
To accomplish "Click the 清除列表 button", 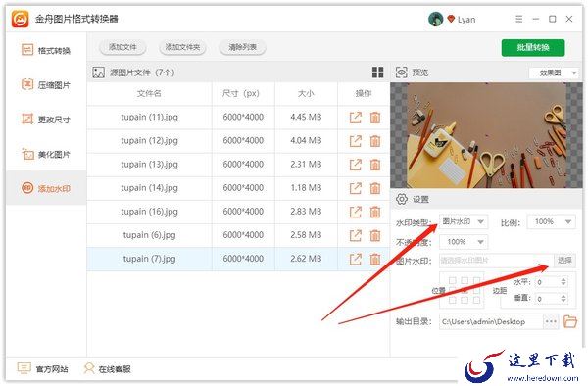I will [243, 47].
